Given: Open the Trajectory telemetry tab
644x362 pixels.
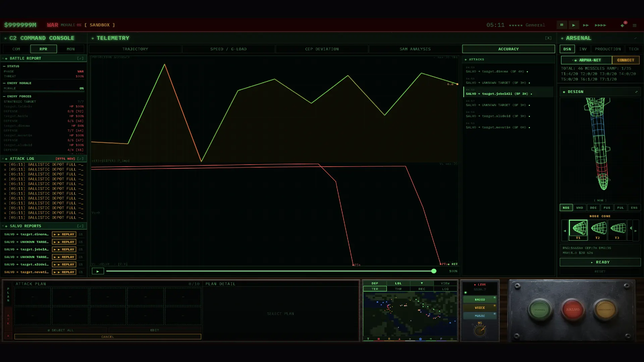Looking at the screenshot, I should 135,49.
